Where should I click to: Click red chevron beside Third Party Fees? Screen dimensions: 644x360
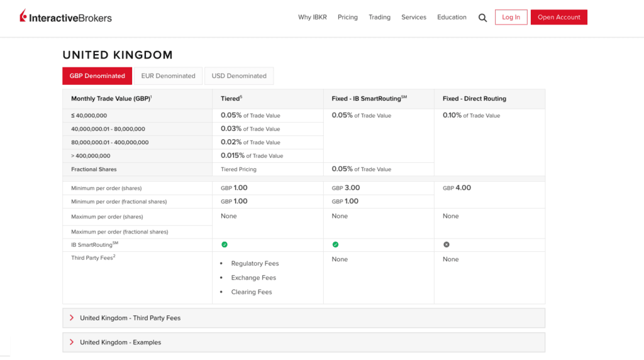click(72, 318)
